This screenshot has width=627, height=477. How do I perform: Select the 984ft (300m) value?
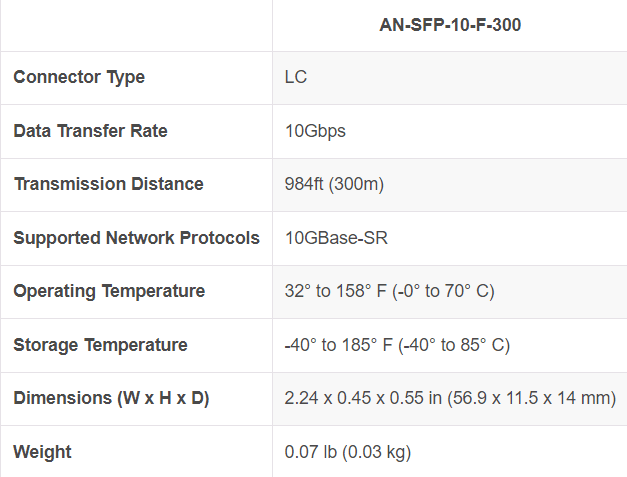334,184
